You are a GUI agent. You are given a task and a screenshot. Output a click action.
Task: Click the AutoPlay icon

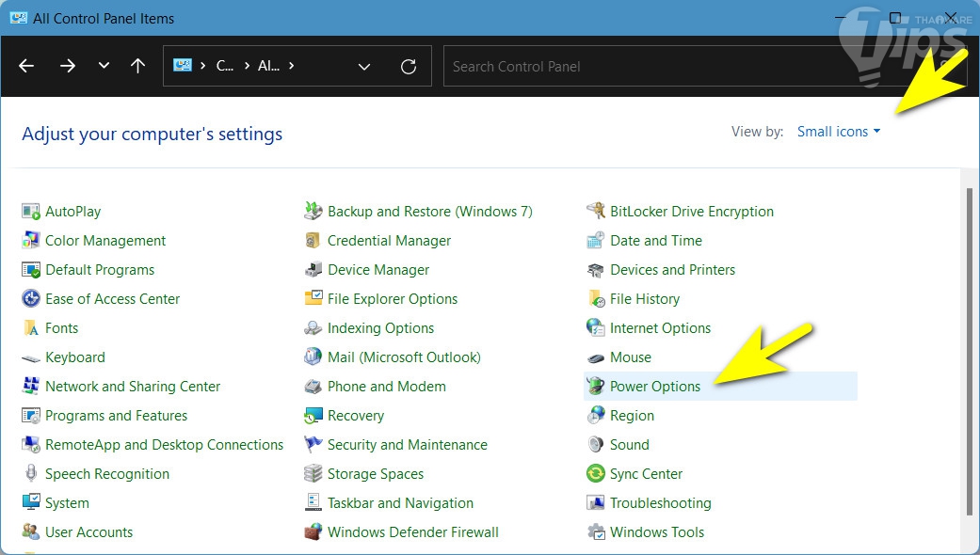click(31, 212)
